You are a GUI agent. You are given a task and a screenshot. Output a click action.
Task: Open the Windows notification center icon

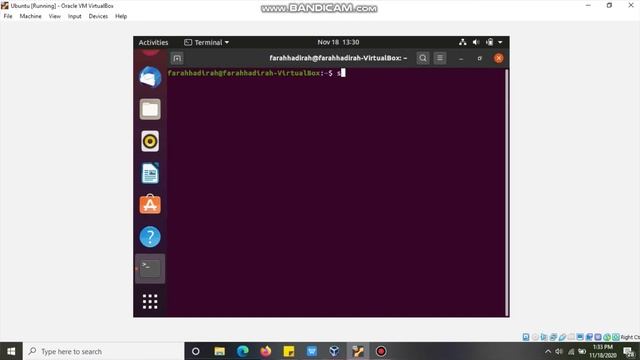coord(629,351)
